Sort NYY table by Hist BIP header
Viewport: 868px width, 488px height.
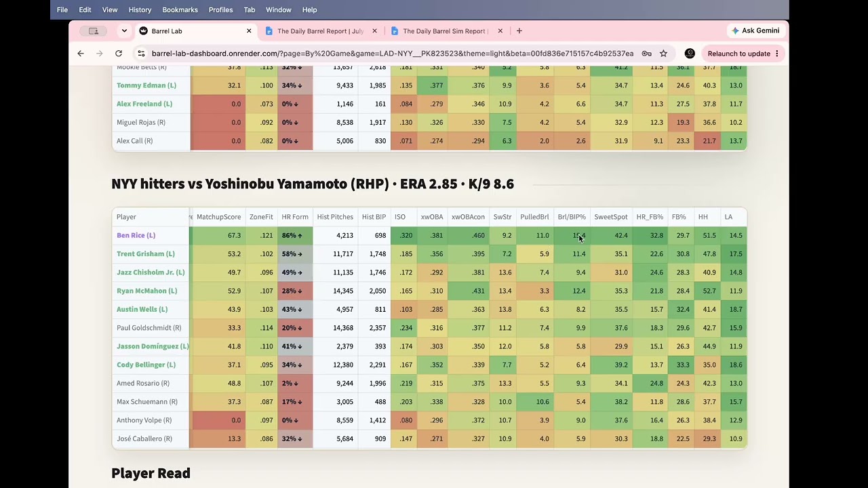(374, 217)
